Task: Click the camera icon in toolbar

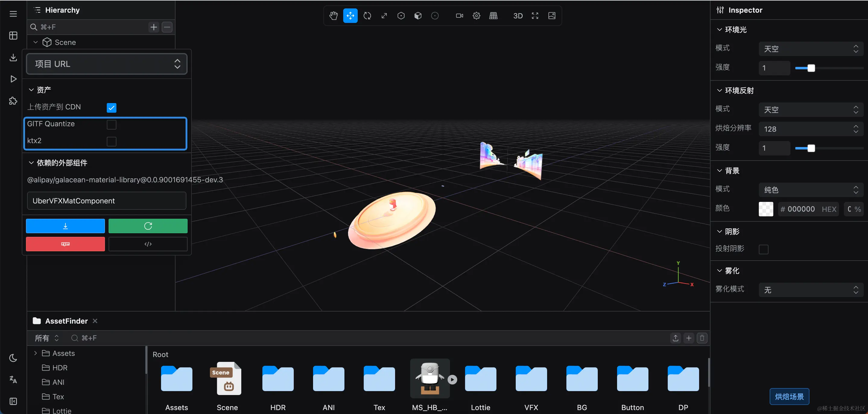Action: [x=459, y=16]
